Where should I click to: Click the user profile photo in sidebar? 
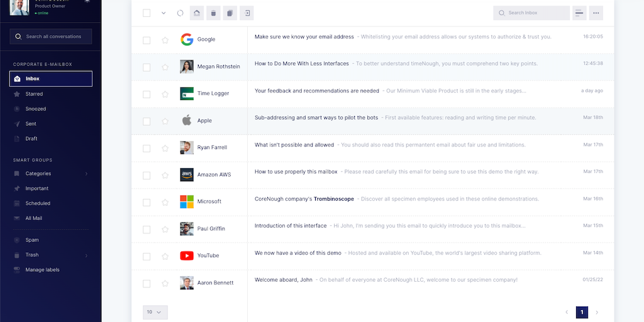(19, 7)
